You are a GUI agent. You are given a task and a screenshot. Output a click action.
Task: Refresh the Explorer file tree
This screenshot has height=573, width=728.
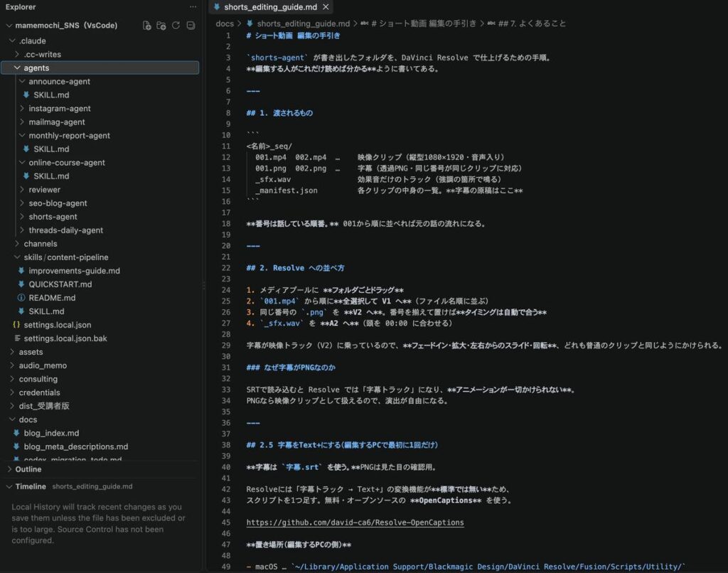(176, 26)
